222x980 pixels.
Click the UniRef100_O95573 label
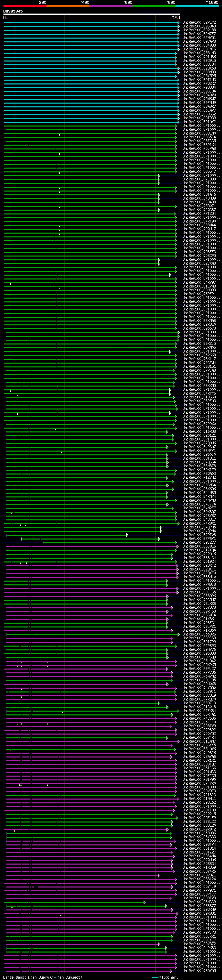pyautogui.click(x=199, y=328)
